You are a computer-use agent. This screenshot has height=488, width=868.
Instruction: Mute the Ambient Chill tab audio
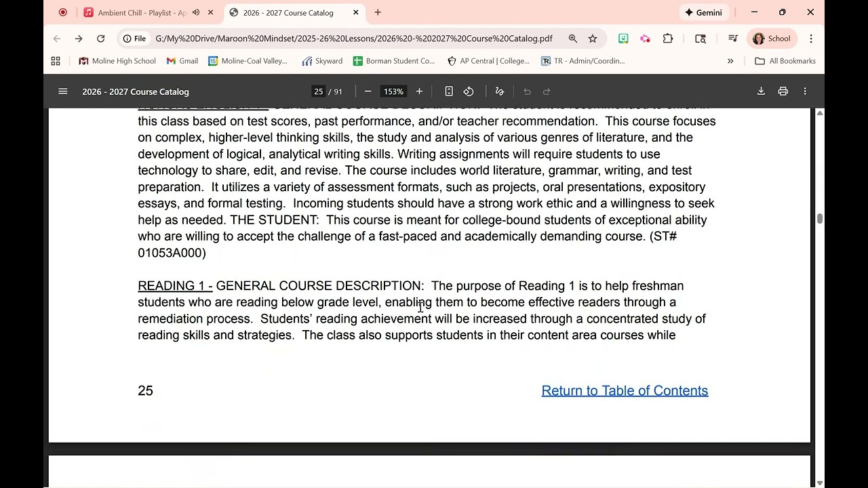tap(196, 12)
